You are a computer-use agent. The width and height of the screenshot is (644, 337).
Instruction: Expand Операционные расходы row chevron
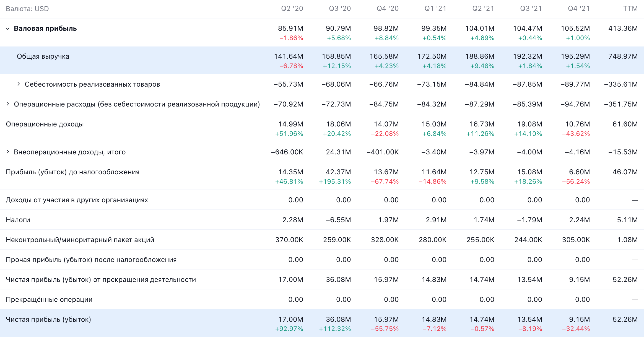8,104
